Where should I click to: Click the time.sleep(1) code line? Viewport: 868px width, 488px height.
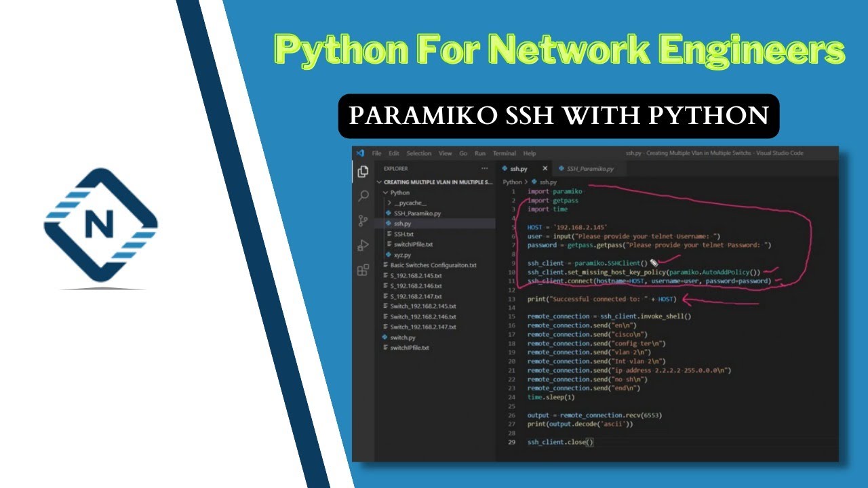551,397
